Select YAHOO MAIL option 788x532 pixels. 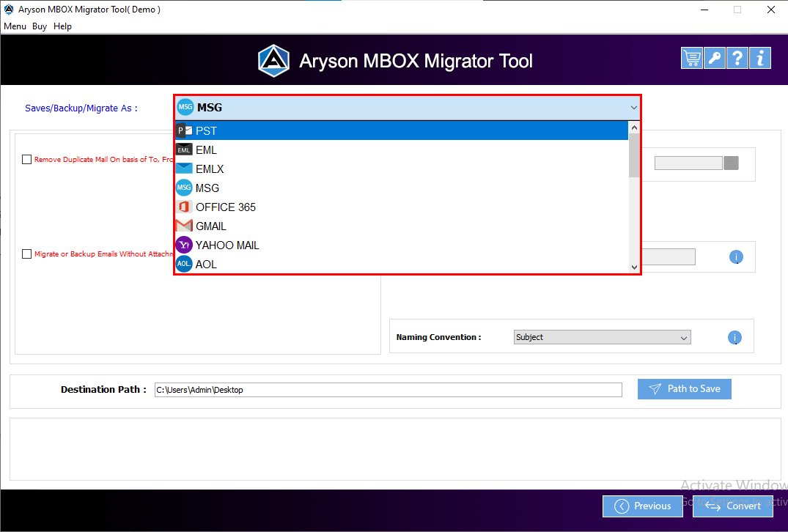point(402,245)
